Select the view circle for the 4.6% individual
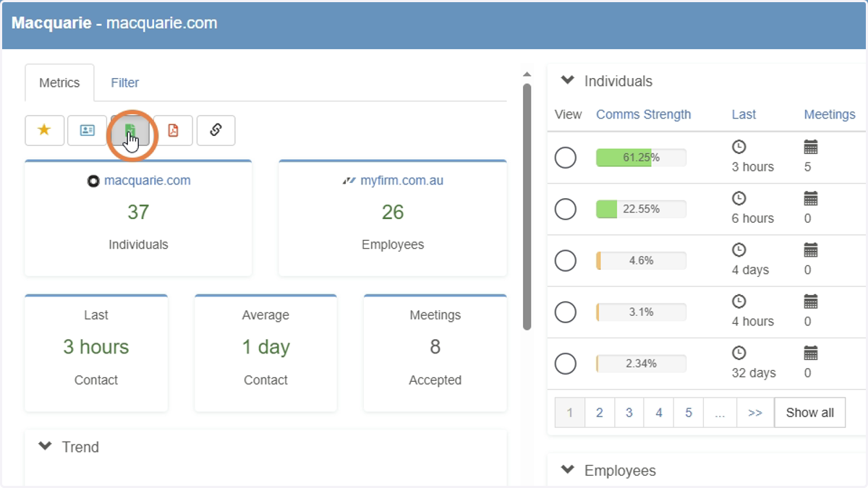This screenshot has width=868, height=488. 566,260
